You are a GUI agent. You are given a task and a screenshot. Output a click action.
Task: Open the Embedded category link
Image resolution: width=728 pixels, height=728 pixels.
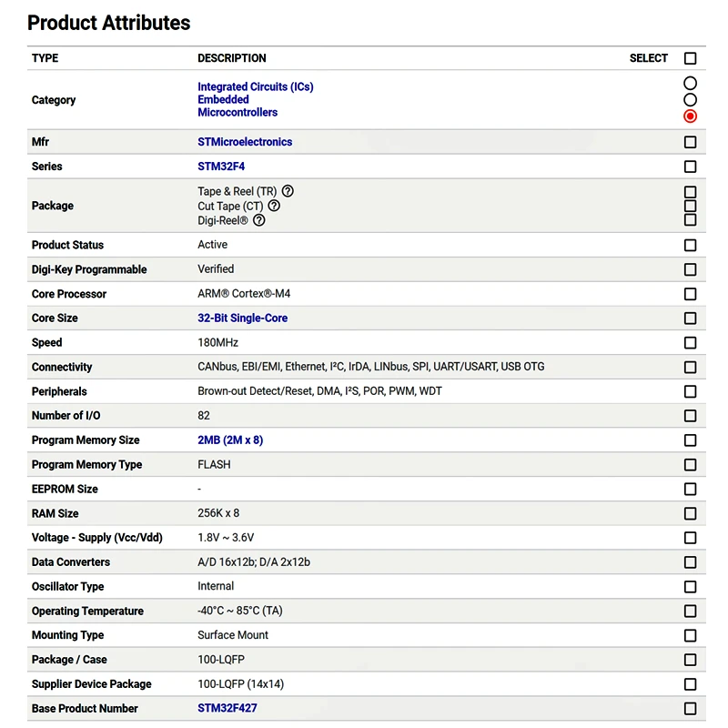[x=223, y=99]
